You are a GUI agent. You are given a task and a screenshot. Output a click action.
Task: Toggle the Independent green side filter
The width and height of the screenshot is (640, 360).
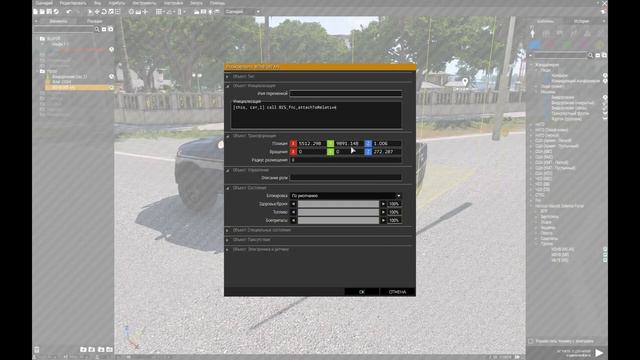567,44
